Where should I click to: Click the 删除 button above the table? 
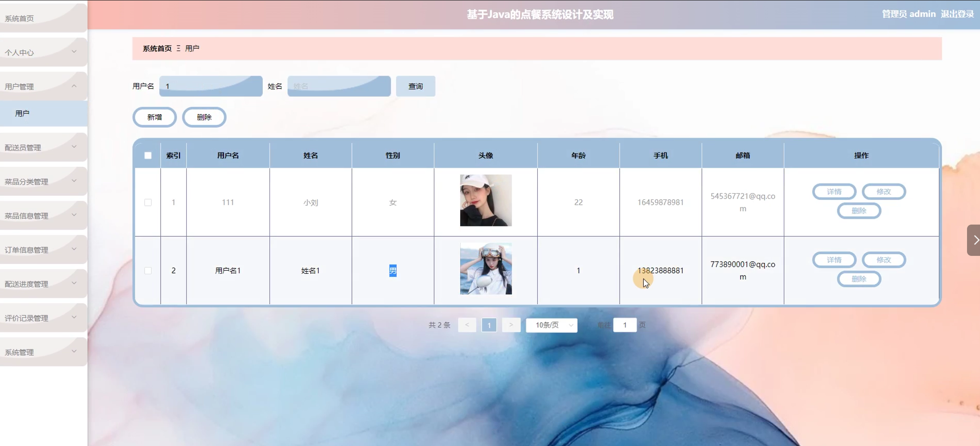click(204, 117)
